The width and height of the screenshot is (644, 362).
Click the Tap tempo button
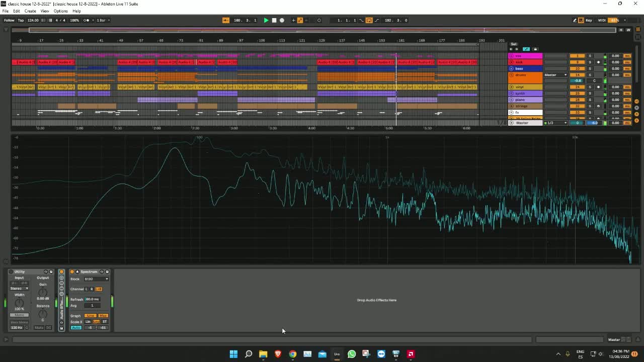[x=21, y=20]
